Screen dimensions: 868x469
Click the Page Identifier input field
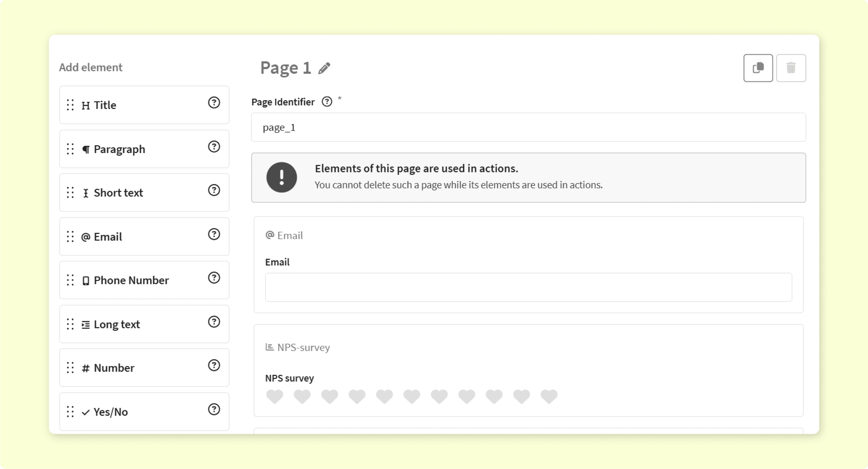[528, 127]
